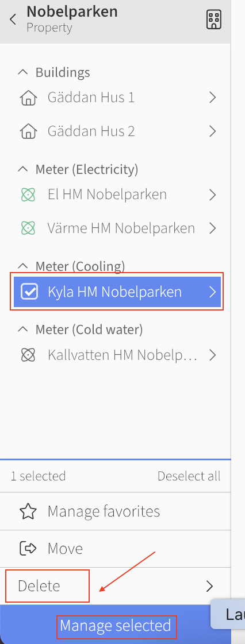Click the house icon for Gäddan Hus 1
The image size is (245, 644).
pyautogui.click(x=28, y=98)
